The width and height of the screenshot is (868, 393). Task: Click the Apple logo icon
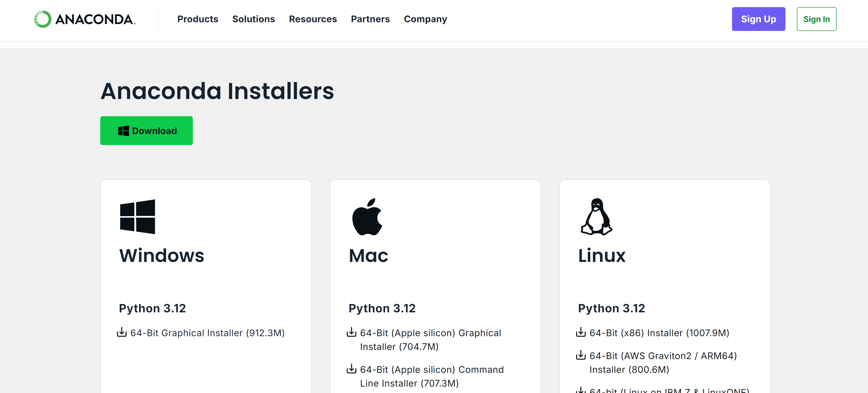(367, 217)
